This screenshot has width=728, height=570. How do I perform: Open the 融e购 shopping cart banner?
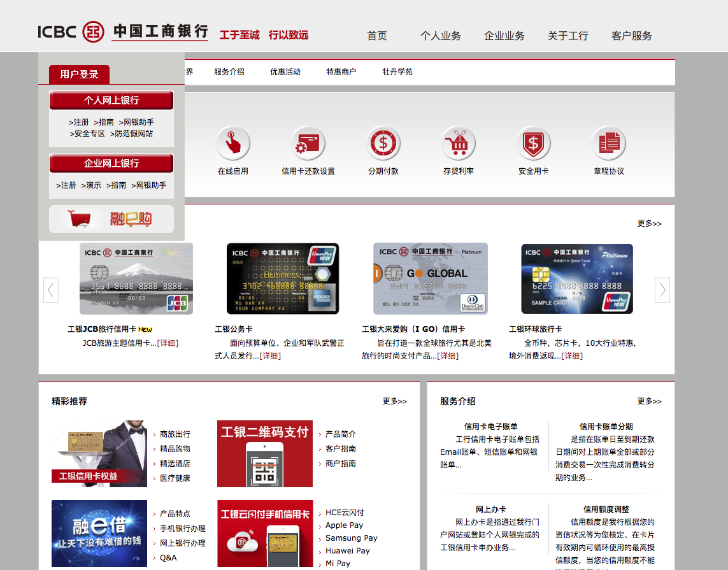111,219
